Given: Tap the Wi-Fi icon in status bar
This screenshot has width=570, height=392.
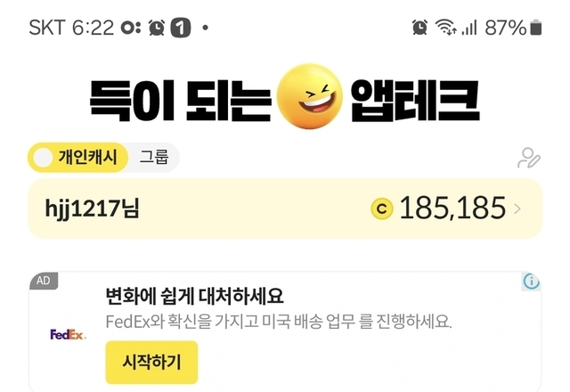Looking at the screenshot, I should pyautogui.click(x=444, y=28).
